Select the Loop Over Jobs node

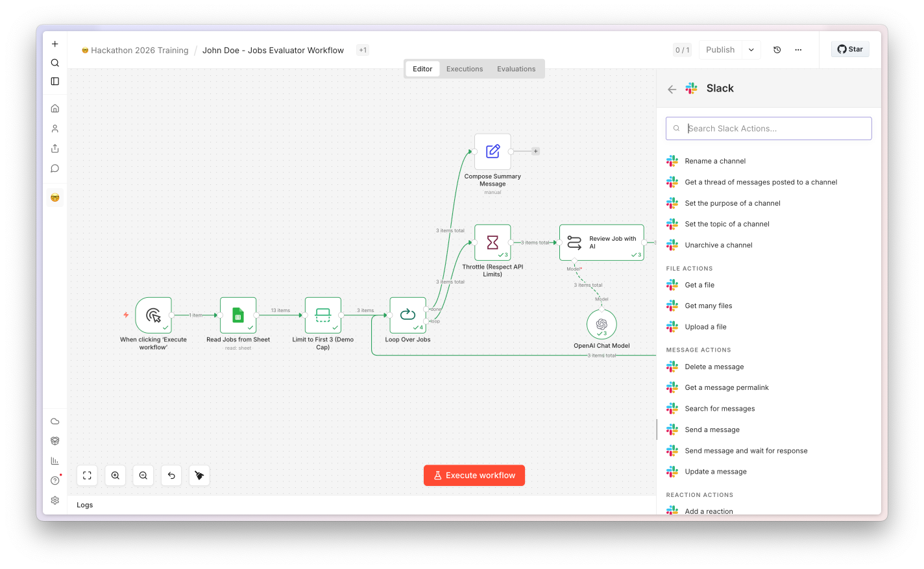pos(407,315)
